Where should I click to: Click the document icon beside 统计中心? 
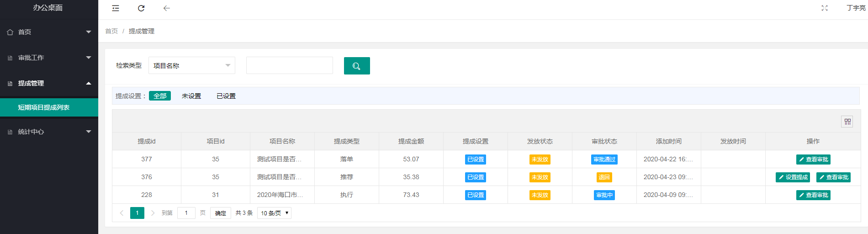click(x=10, y=132)
